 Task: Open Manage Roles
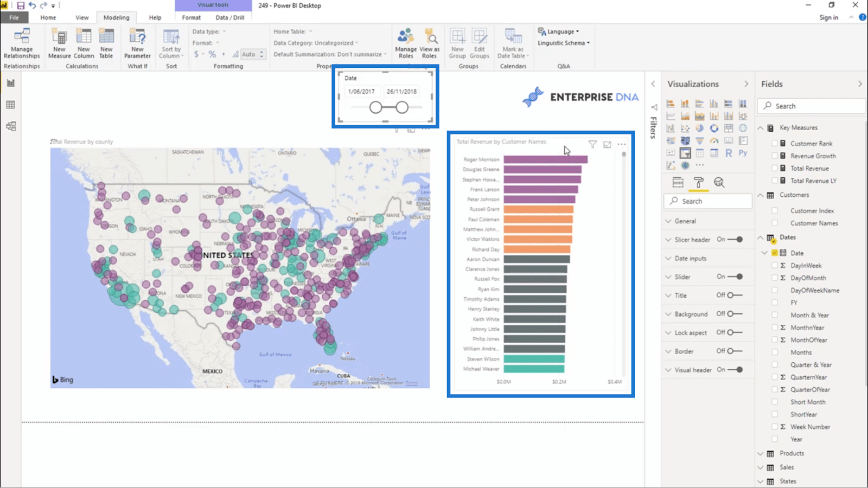[x=406, y=43]
